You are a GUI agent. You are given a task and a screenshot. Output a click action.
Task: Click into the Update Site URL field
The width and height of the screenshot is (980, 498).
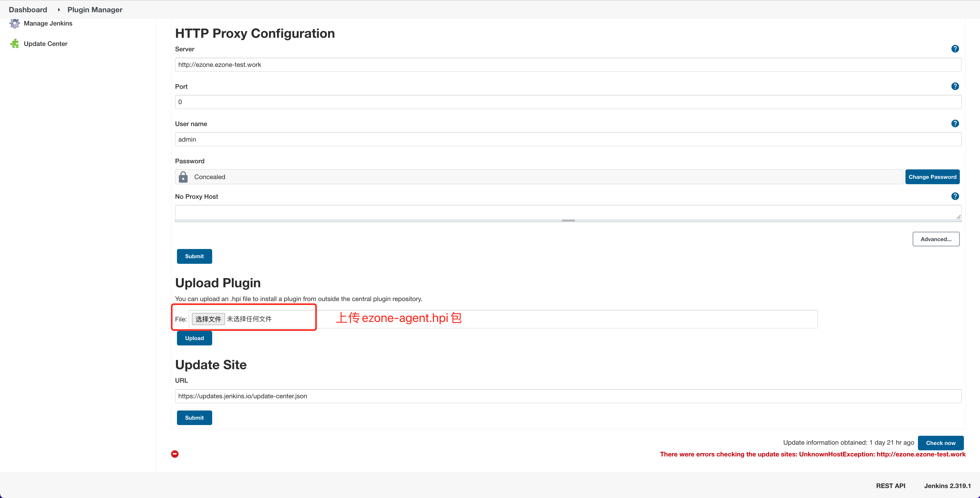(568, 396)
